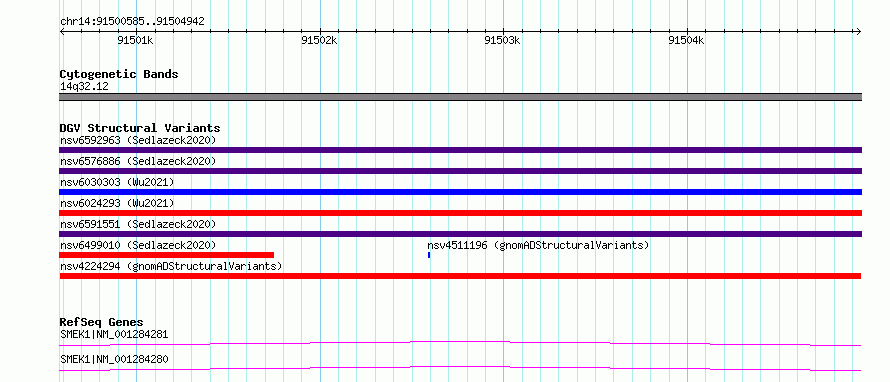890x382 pixels.
Task: Select the magenta SMEK1 NM_001284280 transcript line
Action: click(x=460, y=368)
